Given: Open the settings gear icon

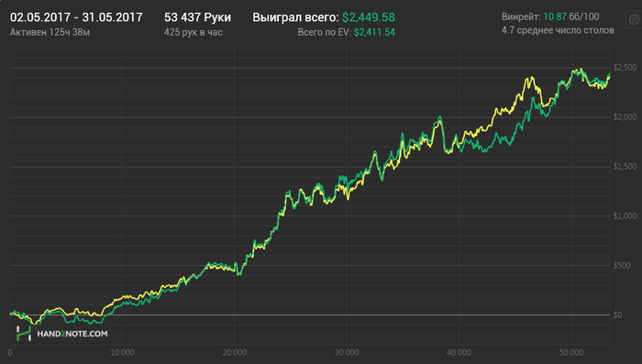Looking at the screenshot, I should point(634,19).
